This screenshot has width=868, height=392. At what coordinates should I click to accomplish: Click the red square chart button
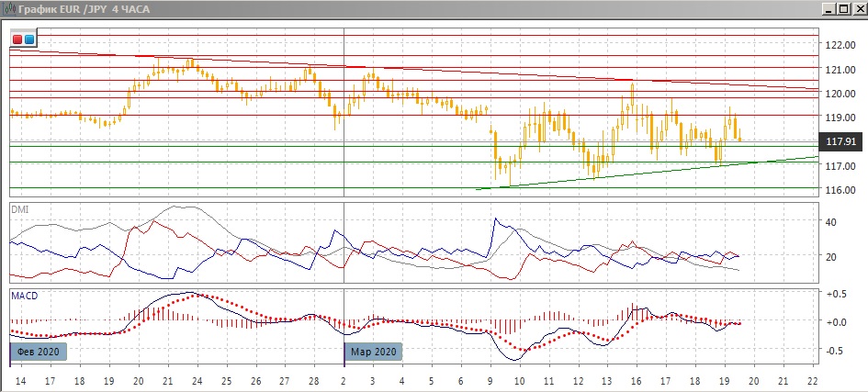17,39
